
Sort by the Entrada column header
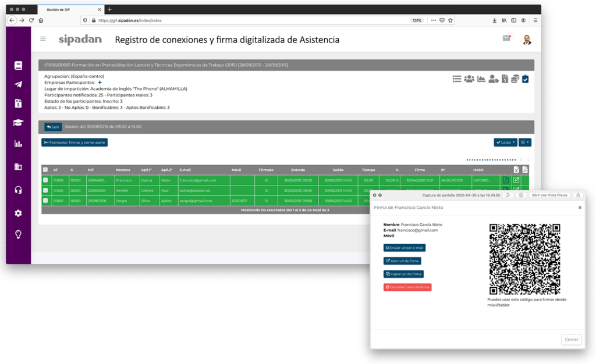(298, 170)
